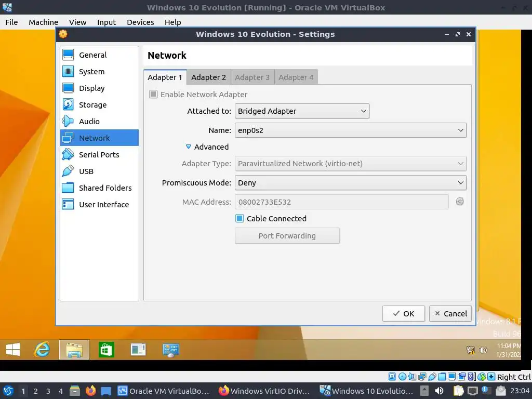Open Internet Explorer in guest taskbar

pos(42,350)
